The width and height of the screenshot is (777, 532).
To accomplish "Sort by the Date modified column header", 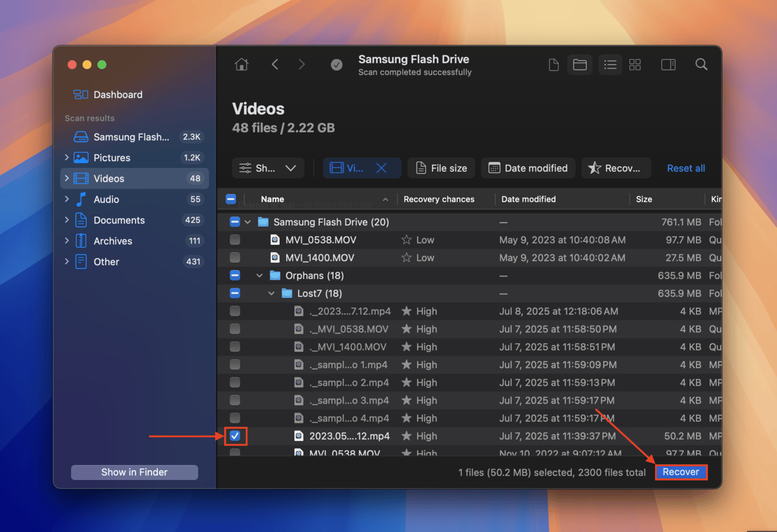I will [528, 199].
